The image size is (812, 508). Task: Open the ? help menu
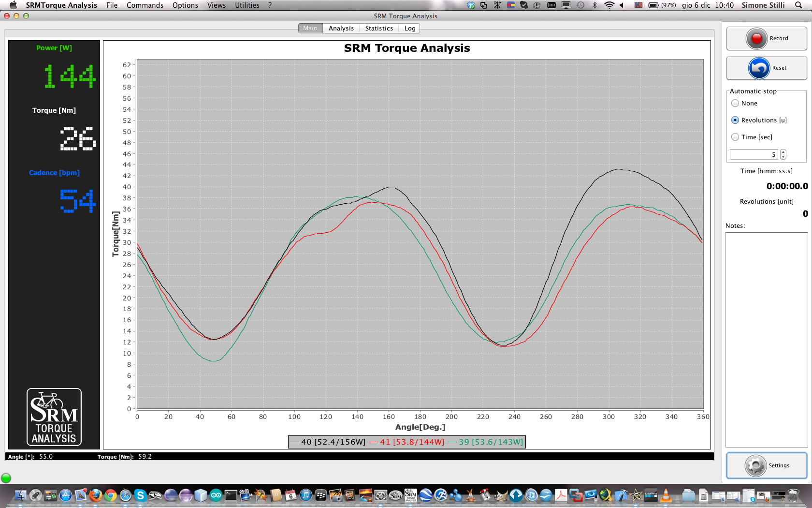click(x=270, y=5)
